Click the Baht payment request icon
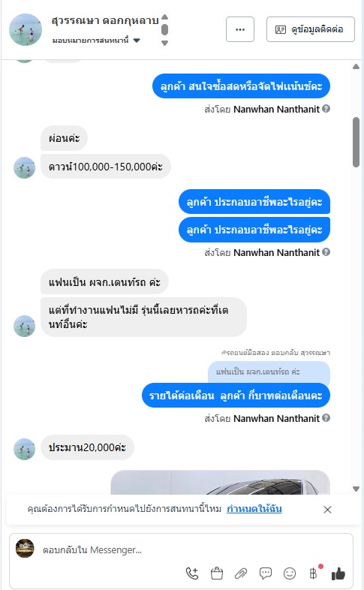Screen dimensions: 364x590 pos(314,573)
